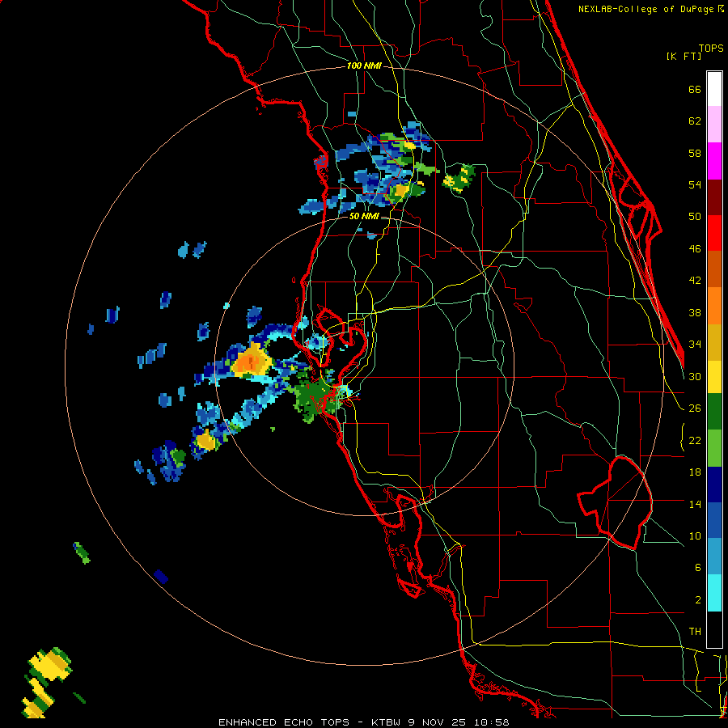Click the "[K FT]" units label
This screenshot has width=728, height=728.
click(x=684, y=57)
